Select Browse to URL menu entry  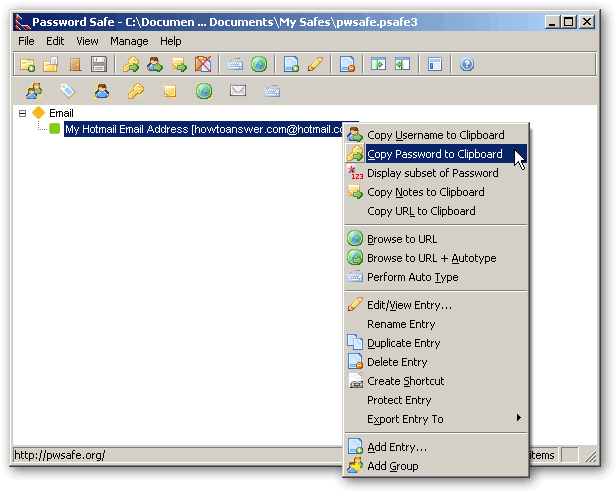pos(436,239)
